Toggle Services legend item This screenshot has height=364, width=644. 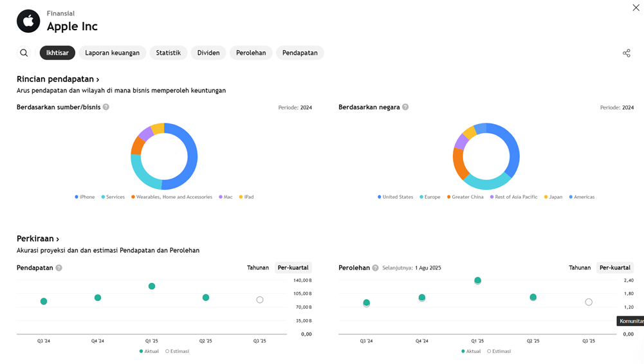[x=113, y=197]
